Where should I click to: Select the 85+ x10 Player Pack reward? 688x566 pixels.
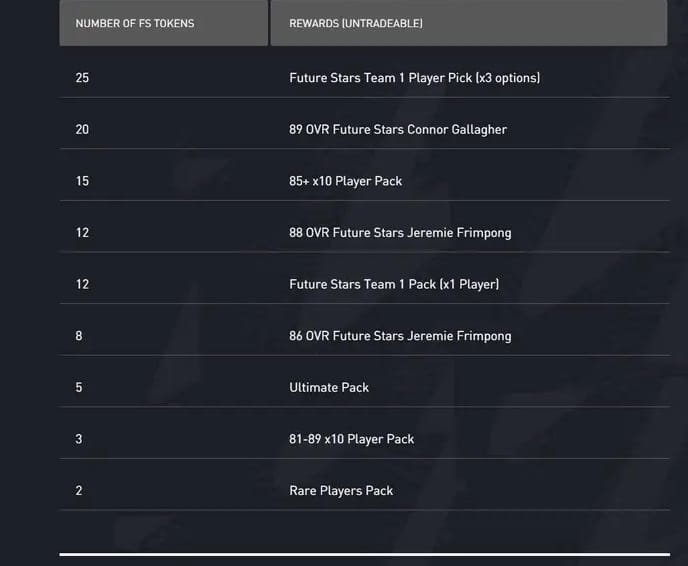pyautogui.click(x=346, y=181)
